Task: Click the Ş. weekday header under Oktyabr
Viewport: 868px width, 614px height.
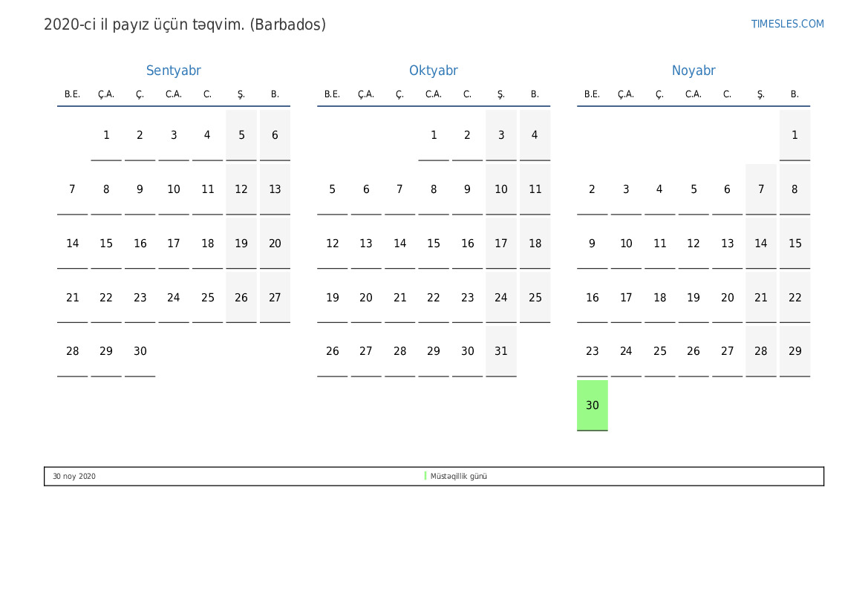Action: (501, 94)
